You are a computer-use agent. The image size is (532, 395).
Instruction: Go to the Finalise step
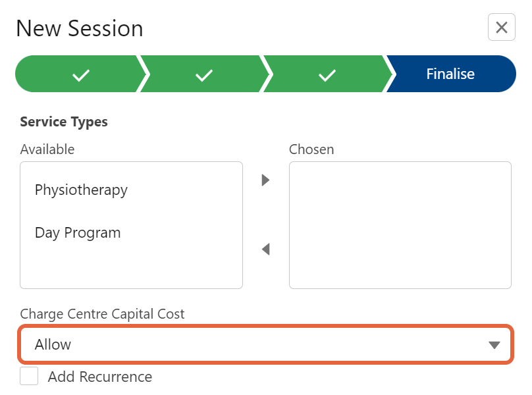click(450, 74)
